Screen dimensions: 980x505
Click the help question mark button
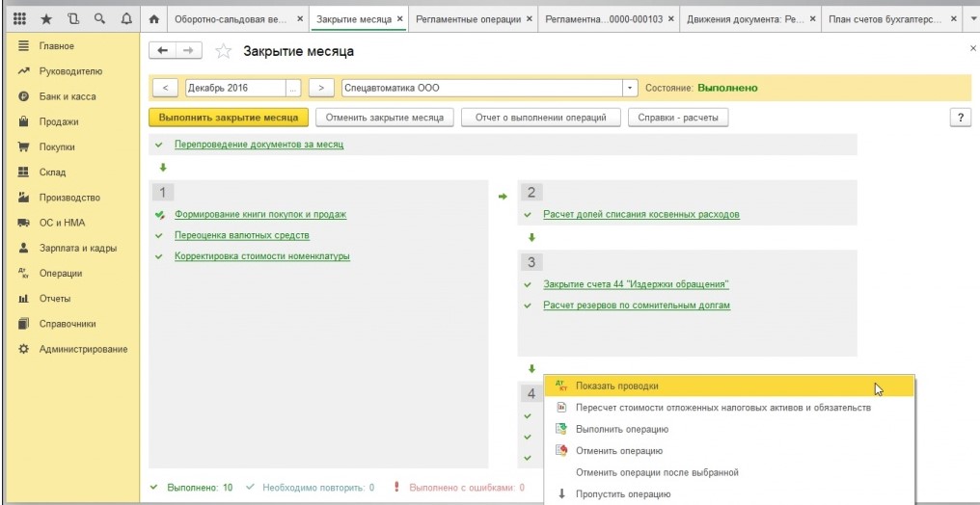(x=960, y=118)
